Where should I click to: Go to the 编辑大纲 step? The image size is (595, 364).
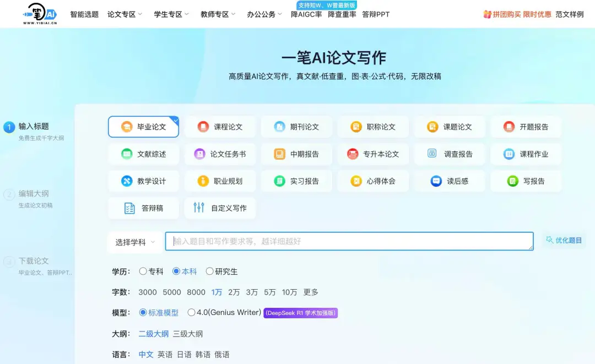click(x=34, y=193)
